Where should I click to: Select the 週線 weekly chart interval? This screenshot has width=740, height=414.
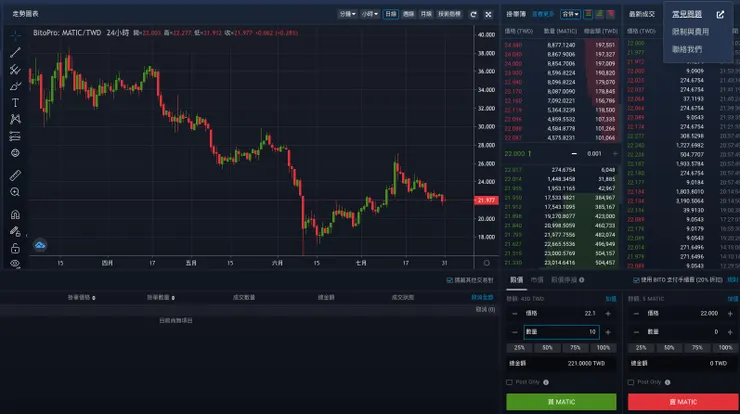408,14
